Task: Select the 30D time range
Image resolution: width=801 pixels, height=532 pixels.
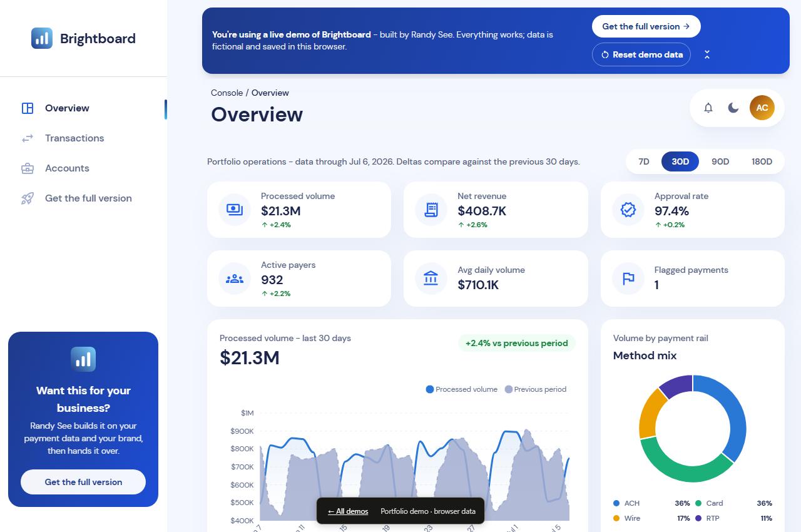Action: (x=680, y=161)
